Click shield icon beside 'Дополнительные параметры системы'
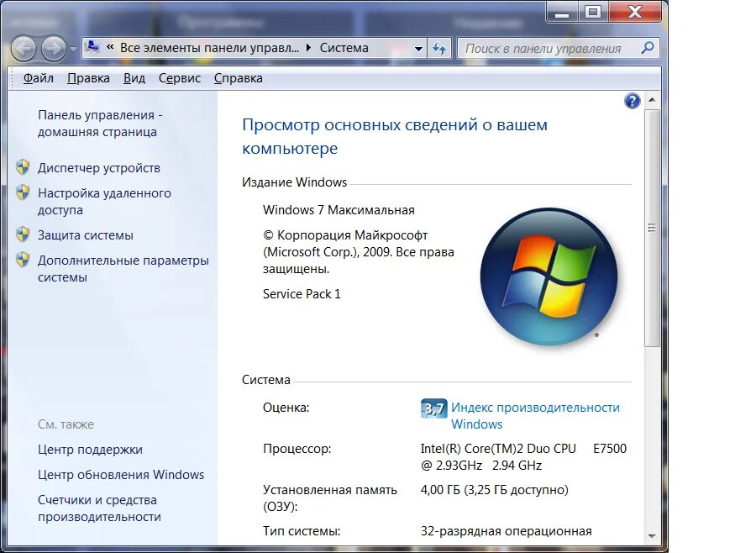This screenshot has height=553, width=756. [x=23, y=259]
